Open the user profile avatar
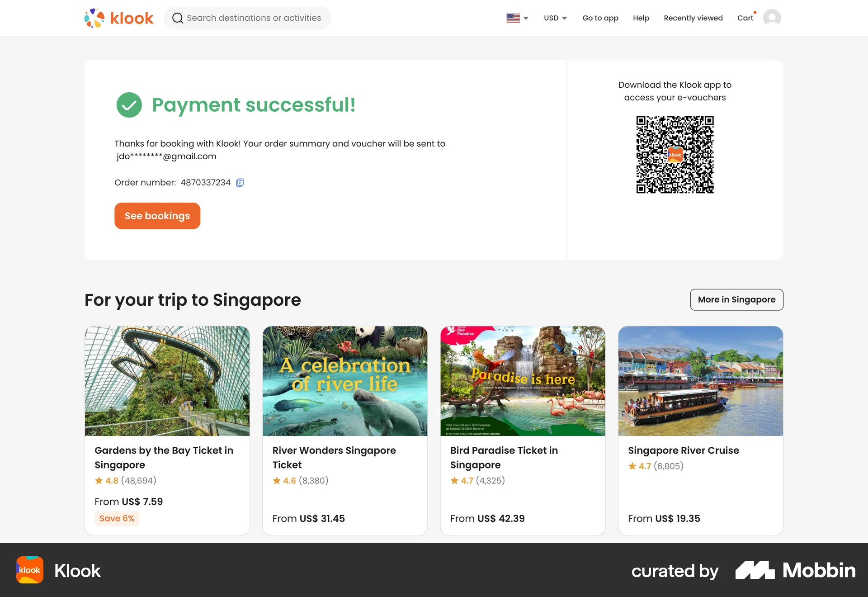The width and height of the screenshot is (868, 597). (772, 18)
